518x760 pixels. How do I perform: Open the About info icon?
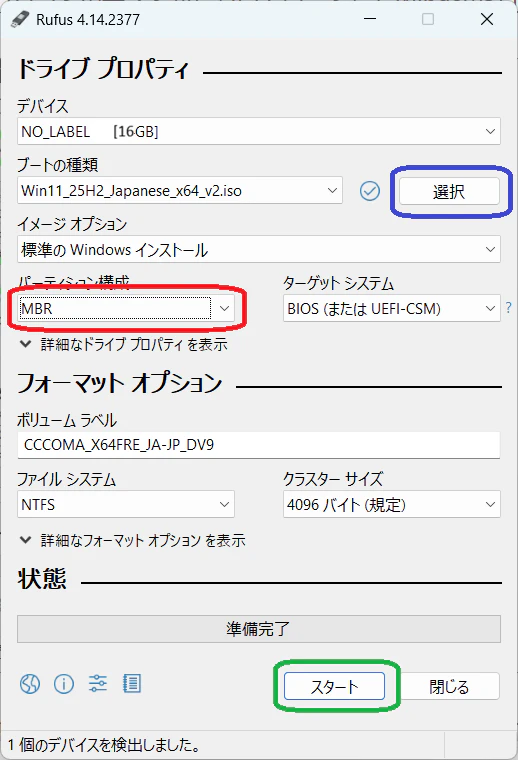coord(64,683)
